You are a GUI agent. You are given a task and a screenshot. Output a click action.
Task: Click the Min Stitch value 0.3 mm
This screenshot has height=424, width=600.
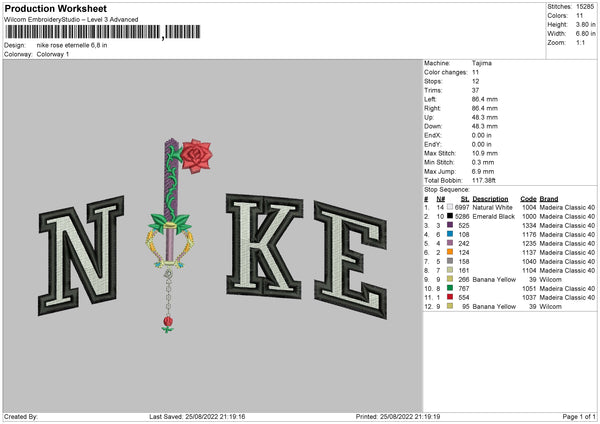point(483,162)
